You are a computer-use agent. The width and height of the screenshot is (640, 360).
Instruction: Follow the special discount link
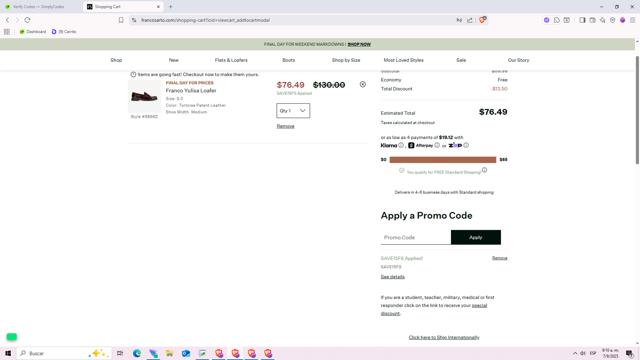(x=479, y=305)
